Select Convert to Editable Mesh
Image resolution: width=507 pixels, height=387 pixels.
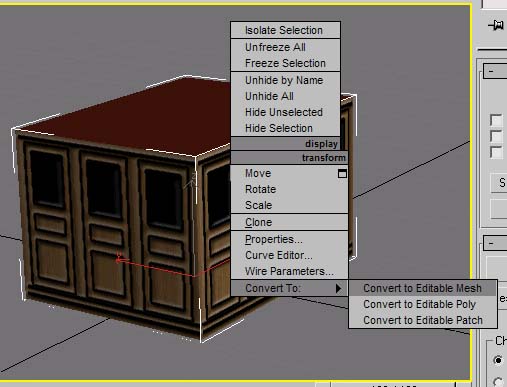[423, 288]
